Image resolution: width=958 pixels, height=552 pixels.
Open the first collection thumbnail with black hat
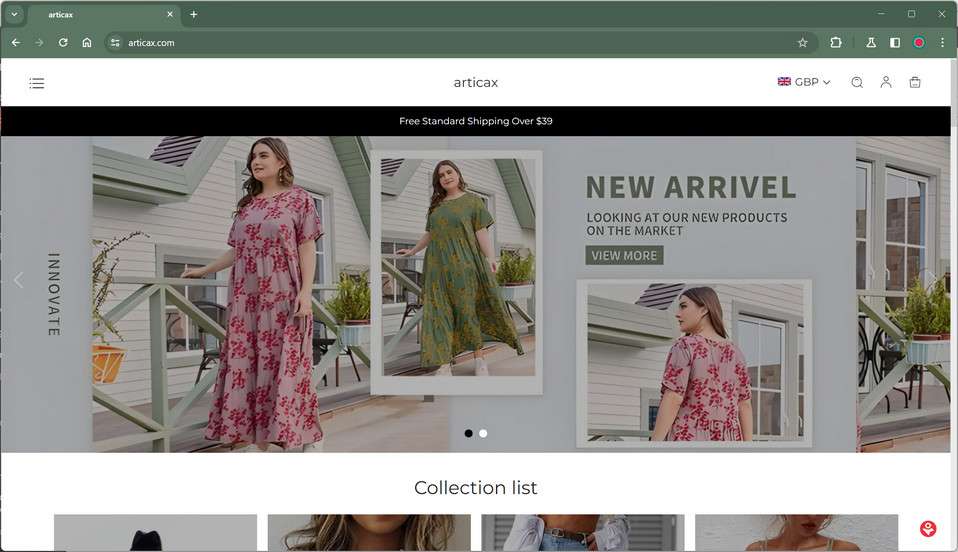(155, 532)
